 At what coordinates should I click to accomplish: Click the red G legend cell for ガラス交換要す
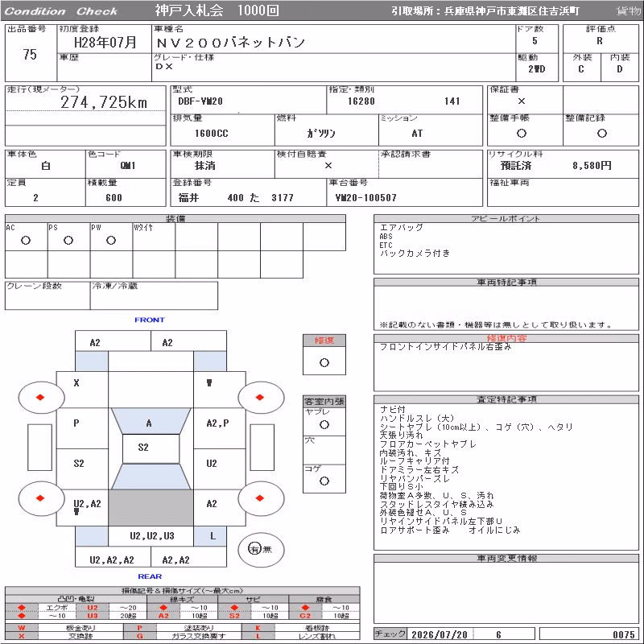coord(139,636)
